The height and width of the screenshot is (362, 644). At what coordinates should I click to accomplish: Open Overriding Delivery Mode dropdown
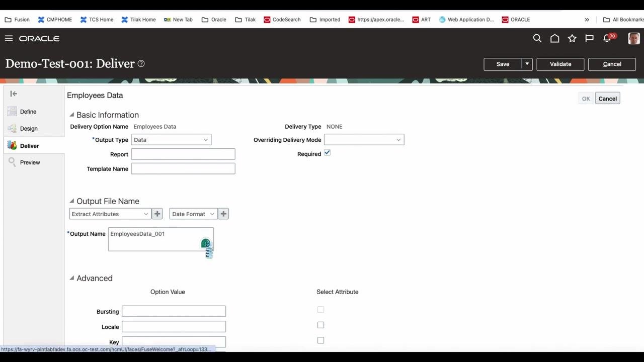point(364,140)
